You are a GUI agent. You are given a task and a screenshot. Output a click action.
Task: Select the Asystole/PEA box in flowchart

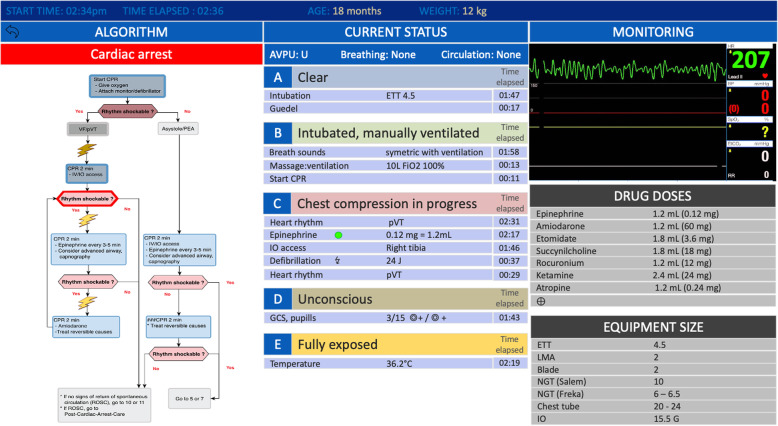point(176,129)
